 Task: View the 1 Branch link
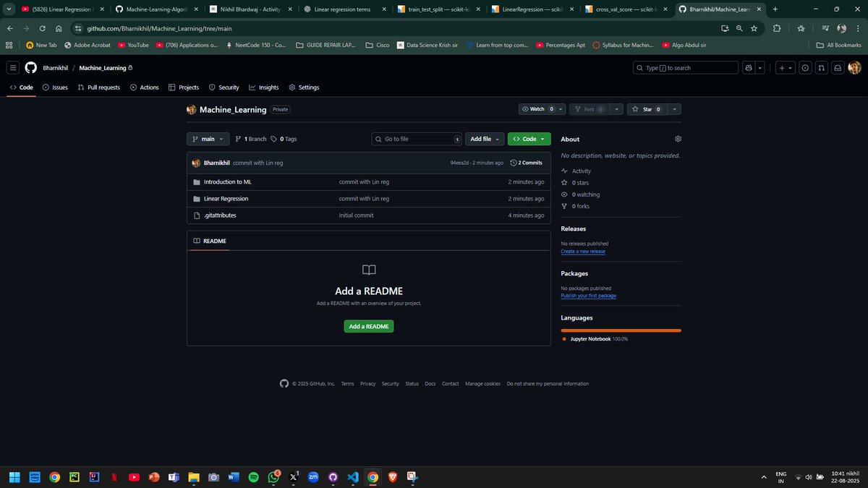click(x=251, y=139)
